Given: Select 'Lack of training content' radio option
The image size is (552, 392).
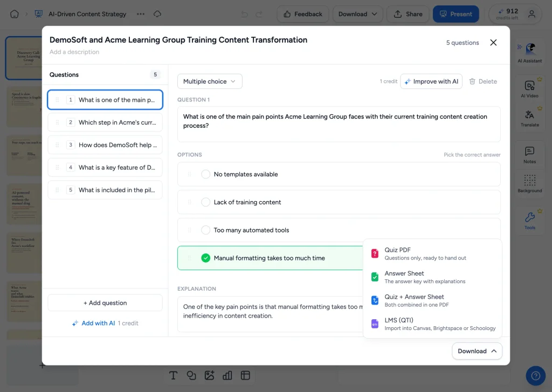Looking at the screenshot, I should (205, 202).
